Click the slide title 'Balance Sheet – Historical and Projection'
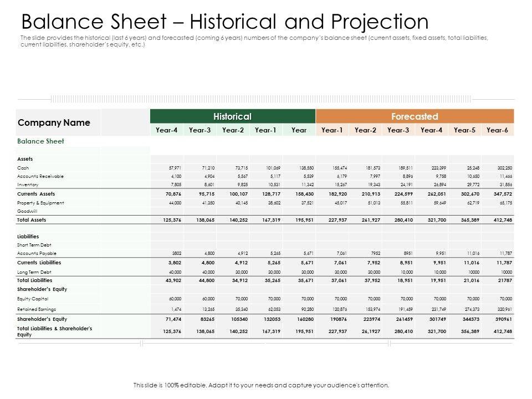The image size is (532, 399). coord(224,22)
